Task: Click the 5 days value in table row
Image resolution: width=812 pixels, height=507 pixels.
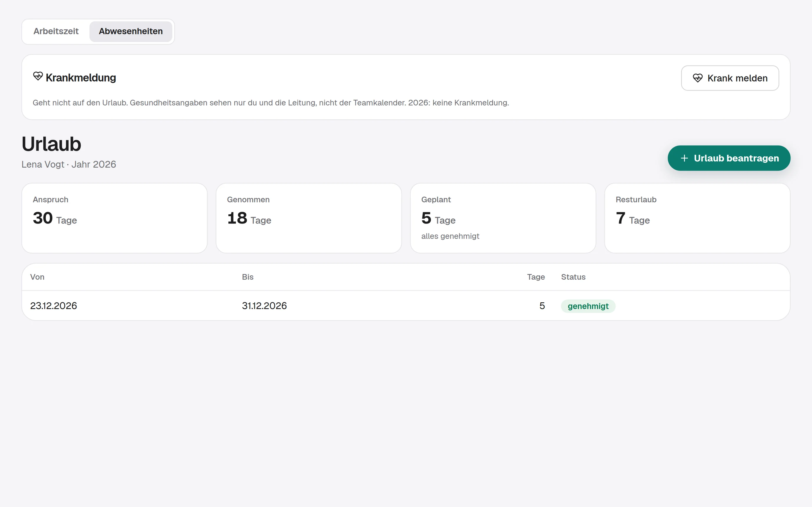Action: [x=542, y=306]
